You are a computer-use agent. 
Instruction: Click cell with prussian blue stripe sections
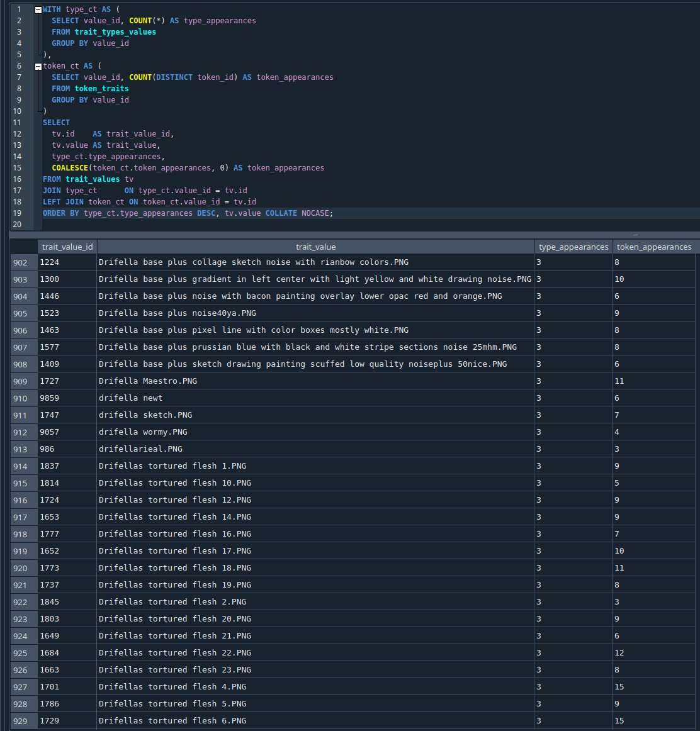click(x=315, y=347)
